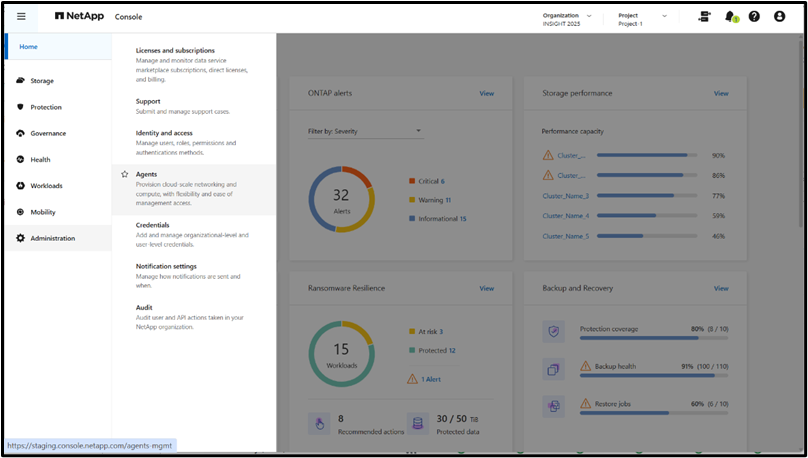
Task: Click the Backup health icon
Action: (554, 368)
